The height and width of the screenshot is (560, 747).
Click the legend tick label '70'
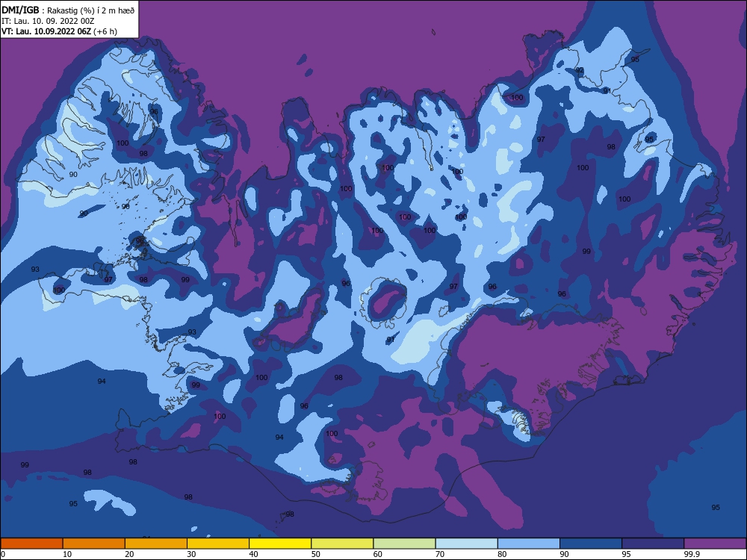[440, 554]
